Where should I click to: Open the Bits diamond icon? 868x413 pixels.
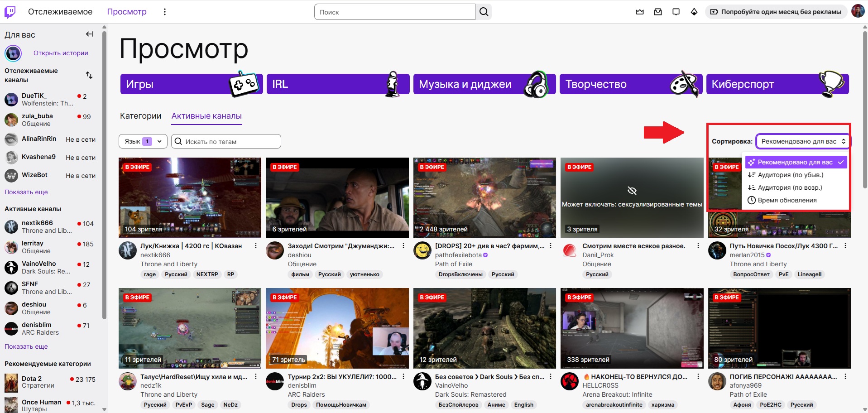click(x=694, y=12)
